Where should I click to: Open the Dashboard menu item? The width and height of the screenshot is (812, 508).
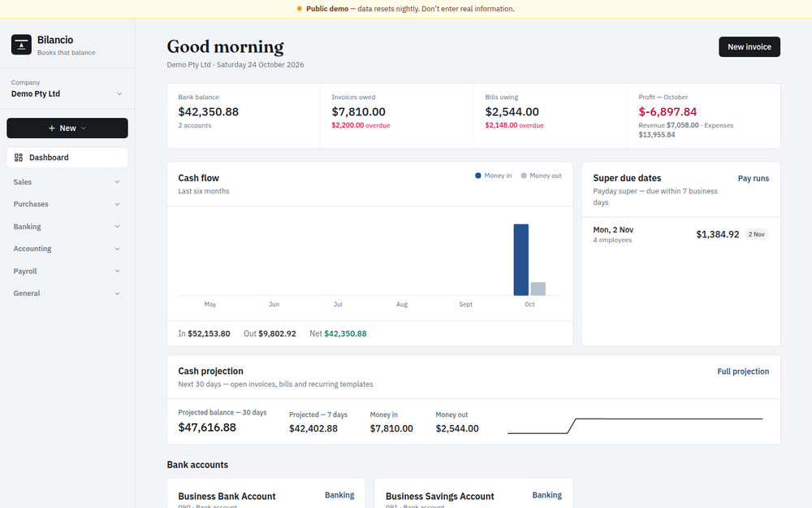click(67, 158)
